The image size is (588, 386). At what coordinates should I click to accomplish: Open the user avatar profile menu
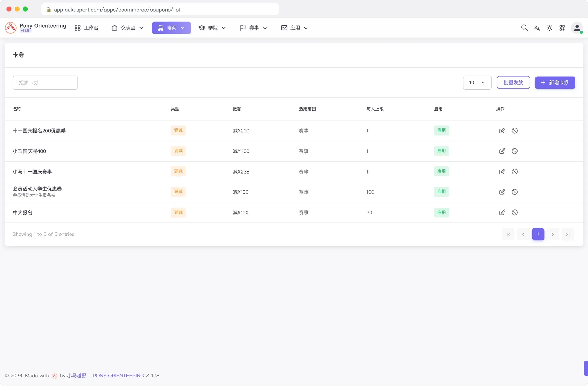[x=577, y=28]
